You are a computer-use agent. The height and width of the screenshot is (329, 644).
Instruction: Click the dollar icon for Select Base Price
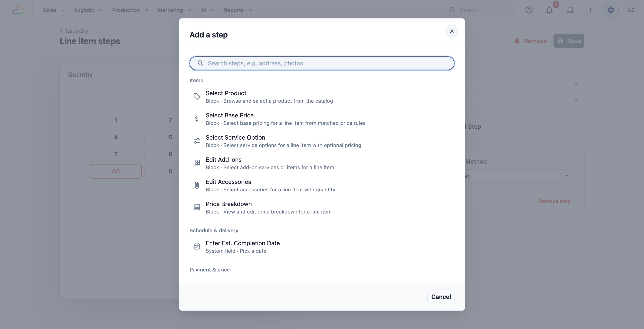tap(197, 119)
